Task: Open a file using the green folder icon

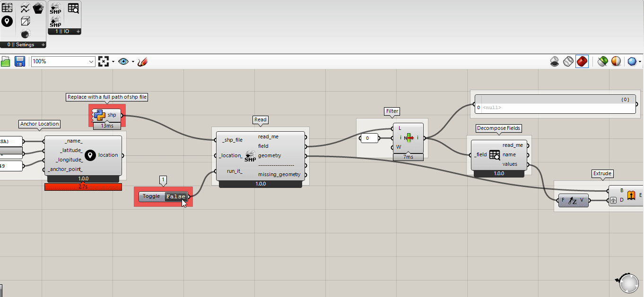Action: [6, 61]
